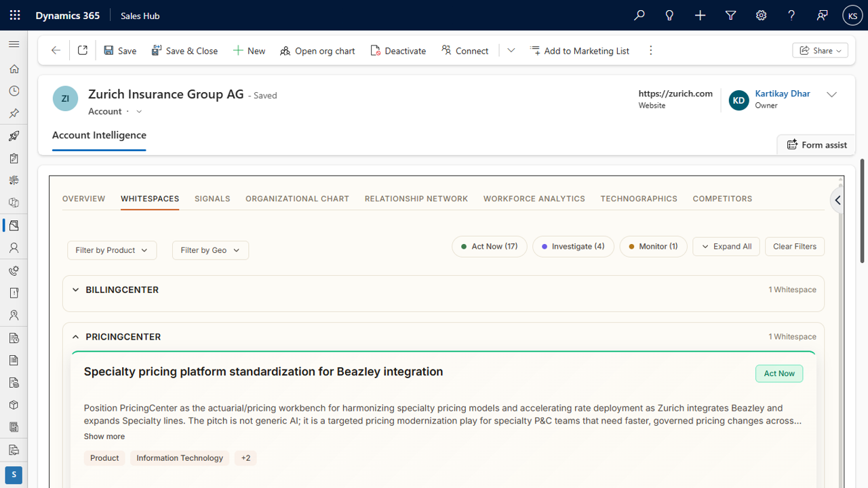Collapse the side panel arrow handle

(838, 200)
